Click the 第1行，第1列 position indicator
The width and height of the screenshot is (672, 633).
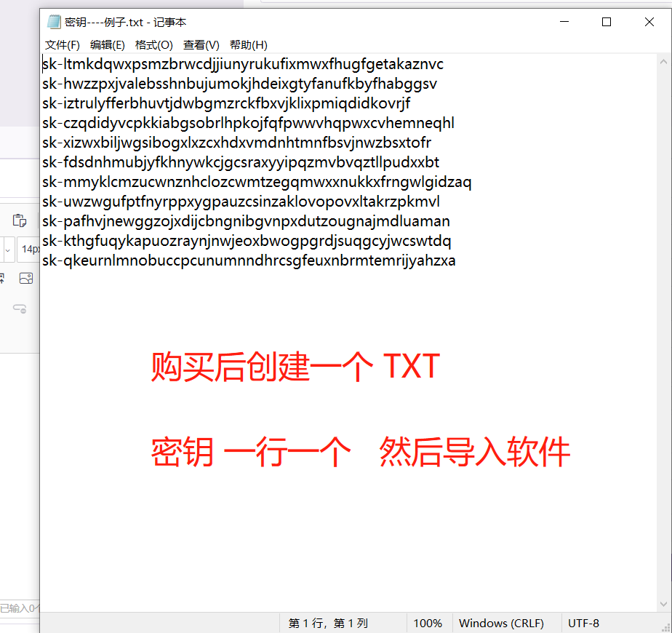click(x=327, y=624)
